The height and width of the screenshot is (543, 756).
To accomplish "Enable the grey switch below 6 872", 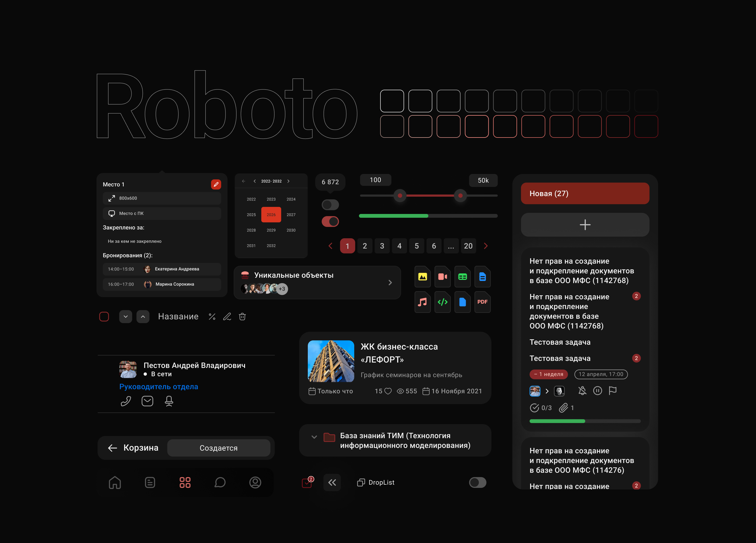I will point(330,205).
